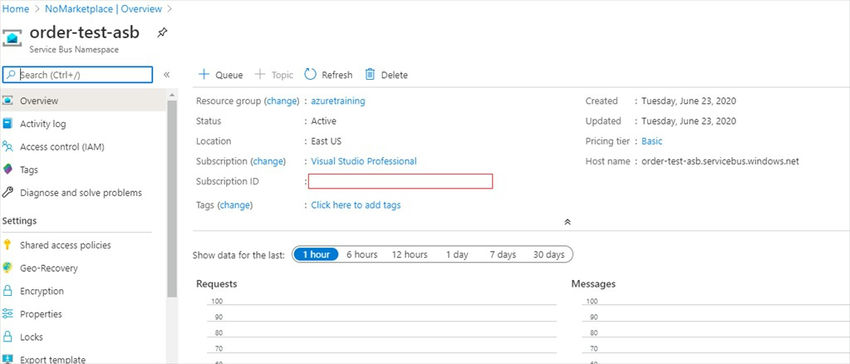Add a new Queue with the plus icon
Screen dimensions: 850x364
tap(204, 74)
